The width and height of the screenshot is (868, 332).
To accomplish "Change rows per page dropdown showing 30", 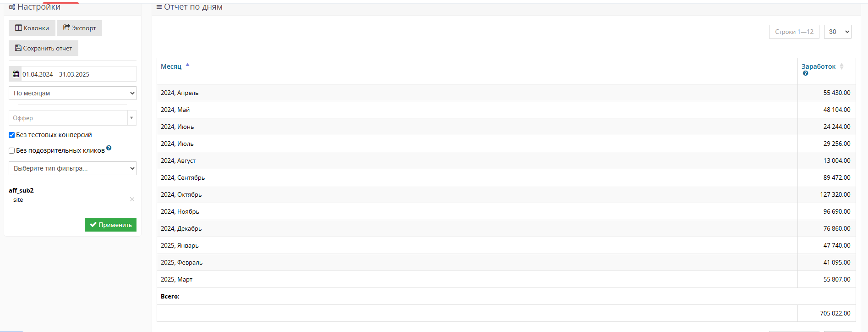I will [x=837, y=32].
